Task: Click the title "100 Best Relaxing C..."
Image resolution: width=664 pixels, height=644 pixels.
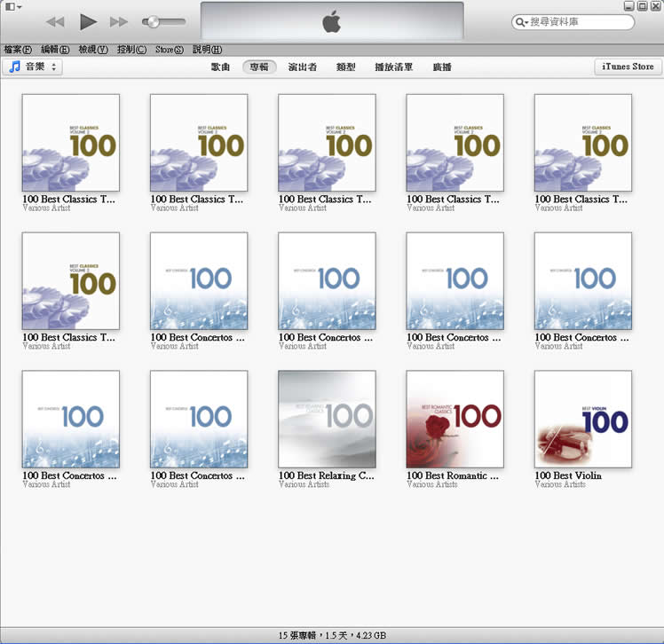Action: point(327,475)
